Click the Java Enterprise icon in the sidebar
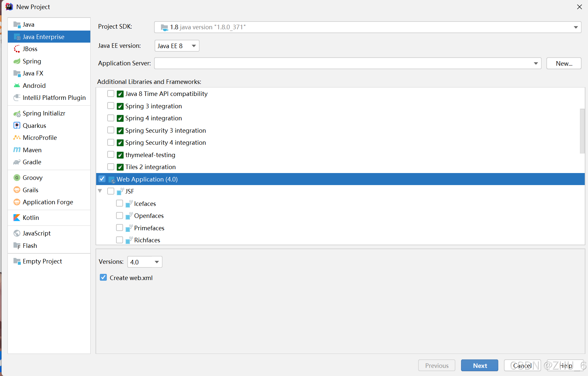The image size is (588, 376). pos(17,37)
